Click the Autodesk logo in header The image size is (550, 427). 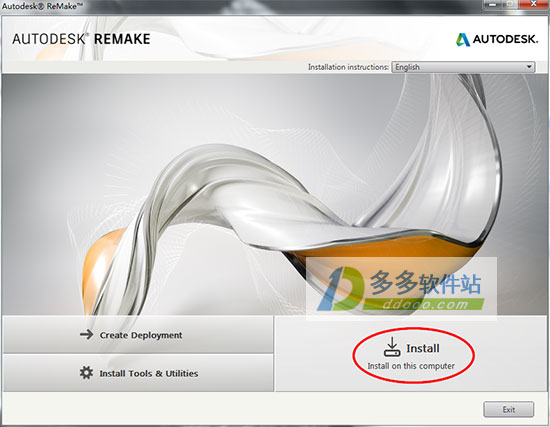(497, 39)
